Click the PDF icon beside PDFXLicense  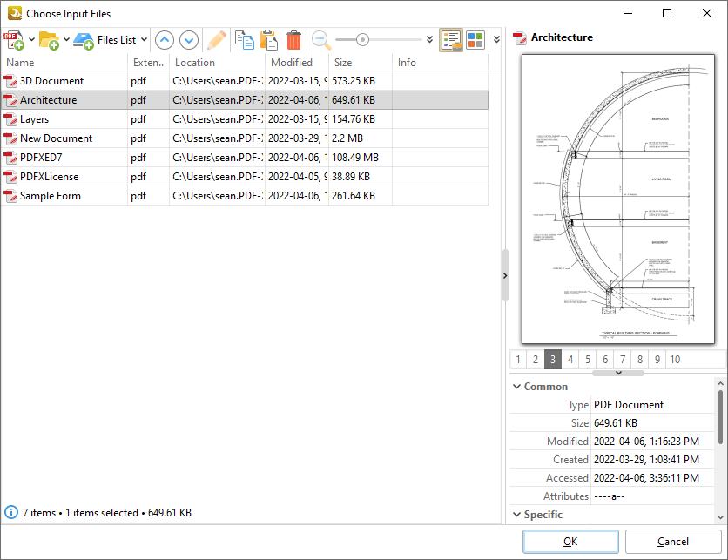coord(10,177)
